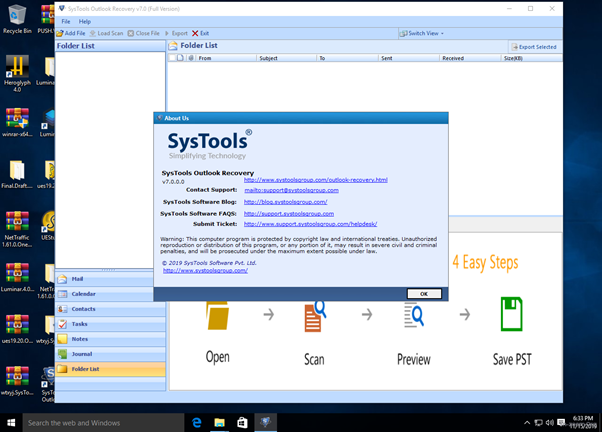The image size is (602, 432).
Task: Open File Explorer from the taskbar
Action: point(220,423)
